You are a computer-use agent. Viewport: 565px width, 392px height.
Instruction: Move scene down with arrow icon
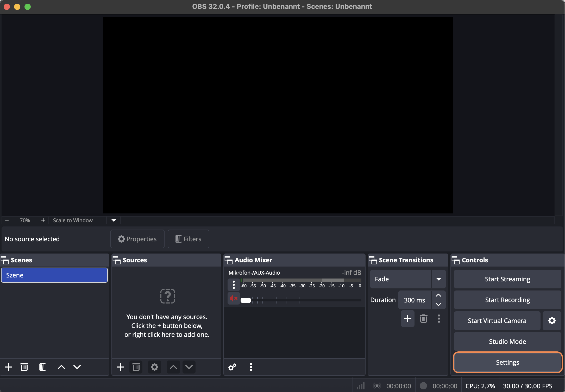[77, 367]
